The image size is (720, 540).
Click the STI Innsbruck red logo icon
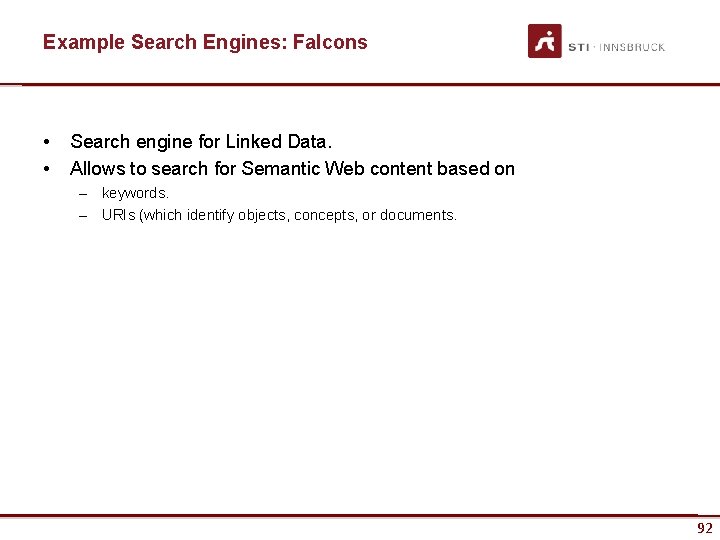(545, 41)
